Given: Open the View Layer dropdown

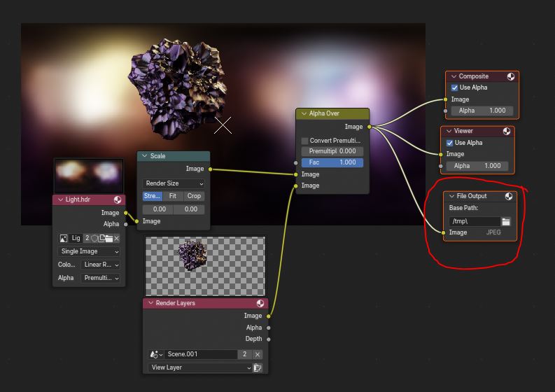Looking at the screenshot, I should (199, 367).
